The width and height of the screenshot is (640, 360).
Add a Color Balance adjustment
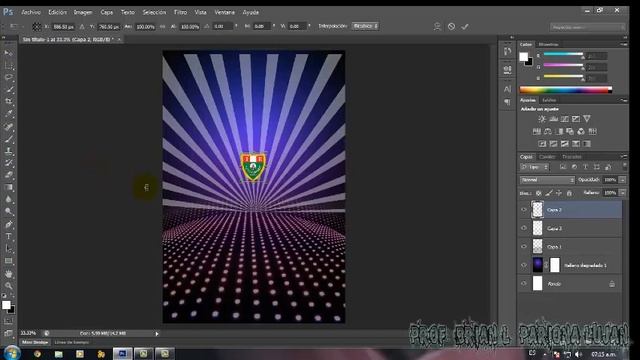point(548,131)
